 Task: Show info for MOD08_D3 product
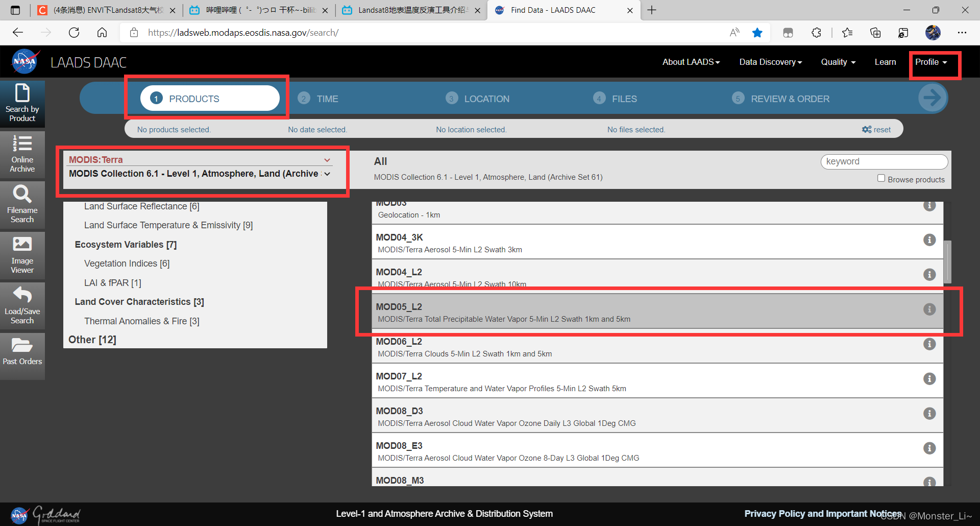click(929, 413)
